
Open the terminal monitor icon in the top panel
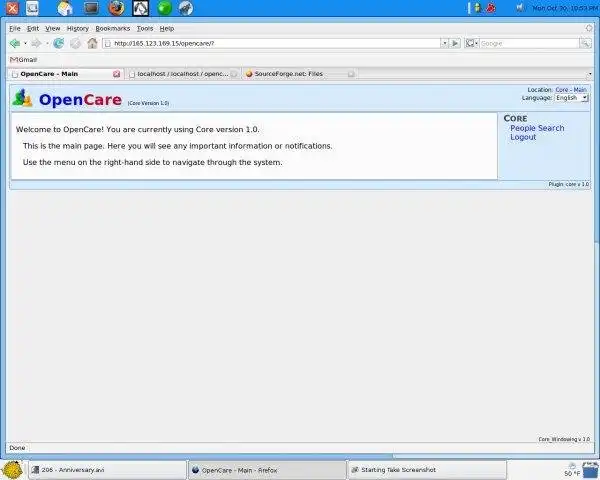(91, 8)
